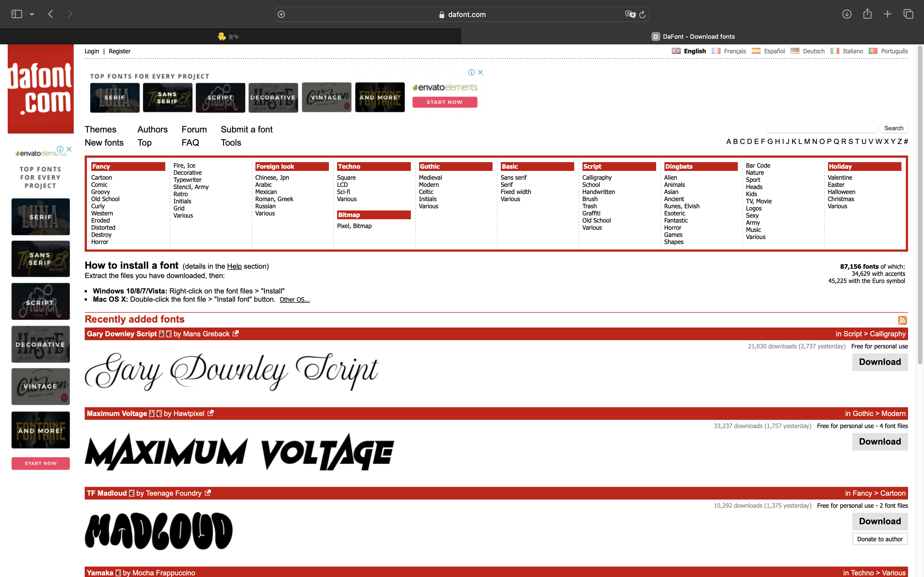Open the tab overview icon
Viewport: 924px width, 577px height.
[908, 14]
